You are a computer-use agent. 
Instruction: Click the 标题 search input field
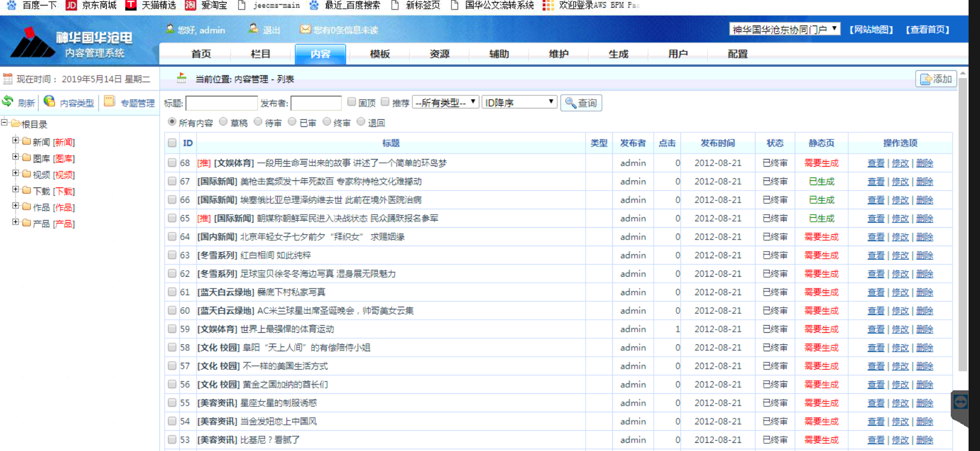[221, 103]
